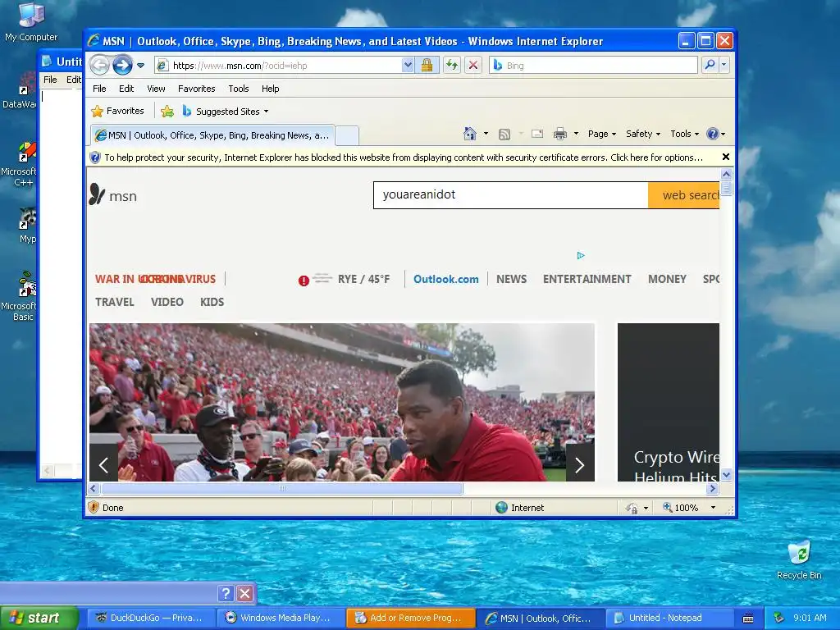Open the TRAVEL section link
The height and width of the screenshot is (630, 840).
(115, 302)
